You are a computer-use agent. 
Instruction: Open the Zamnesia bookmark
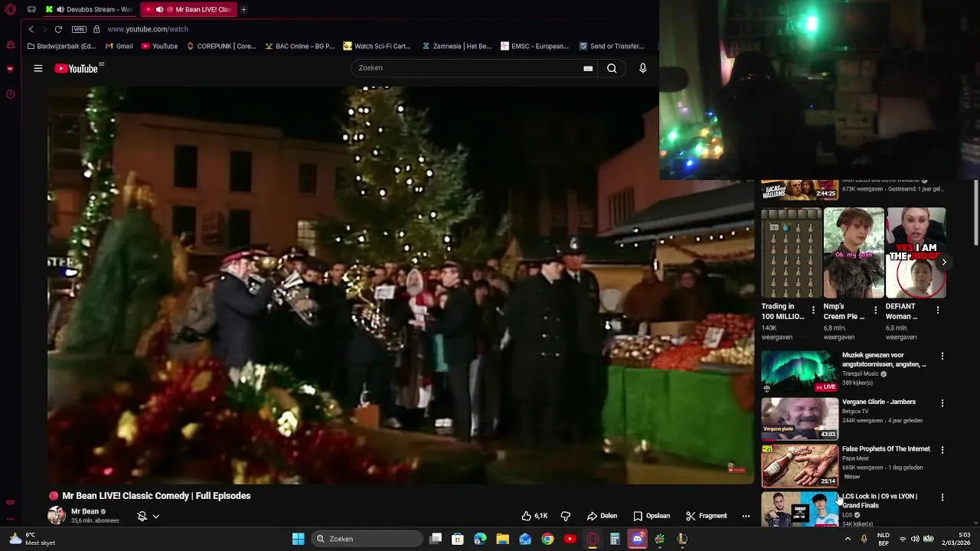tap(457, 46)
